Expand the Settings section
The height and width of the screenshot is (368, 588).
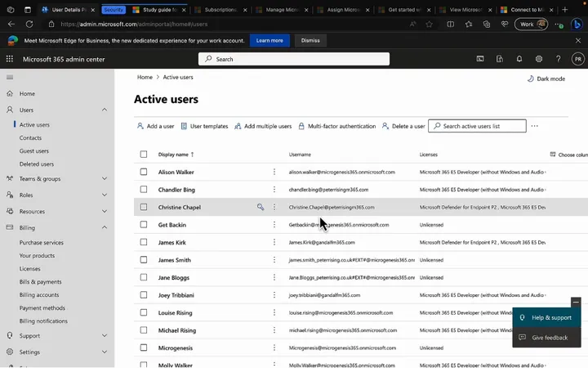pos(105,352)
